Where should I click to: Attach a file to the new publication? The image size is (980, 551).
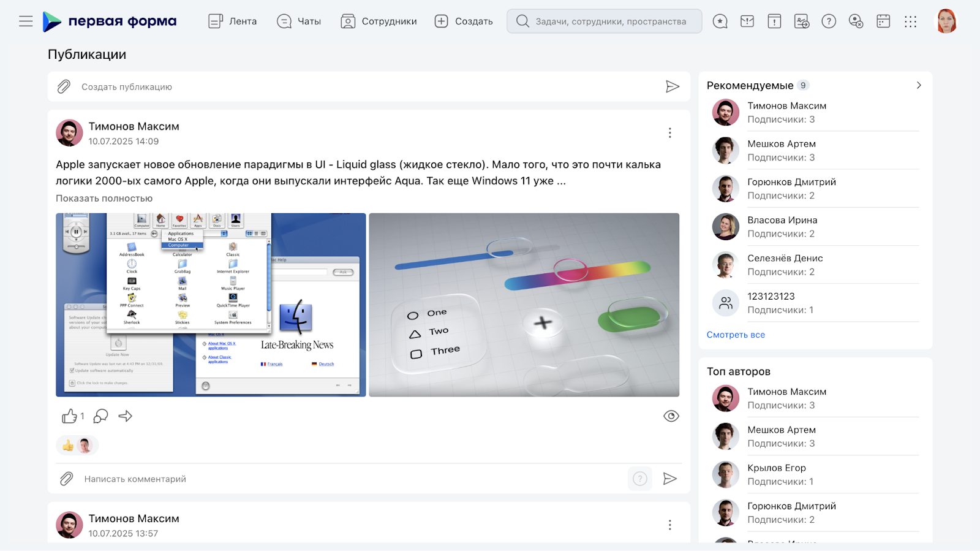(x=64, y=86)
